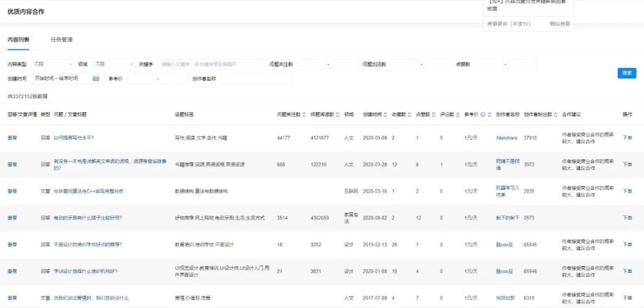Open question 电动的牙刷有什么牌子比较好用?
Viewport: 644px width, 308px height.
pyautogui.click(x=88, y=218)
